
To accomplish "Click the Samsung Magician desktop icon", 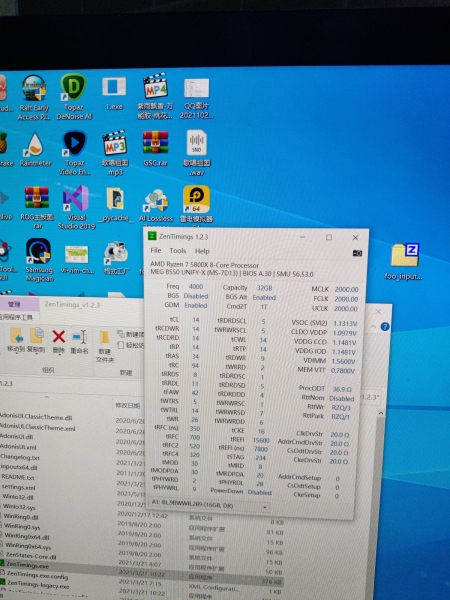I will (x=39, y=260).
